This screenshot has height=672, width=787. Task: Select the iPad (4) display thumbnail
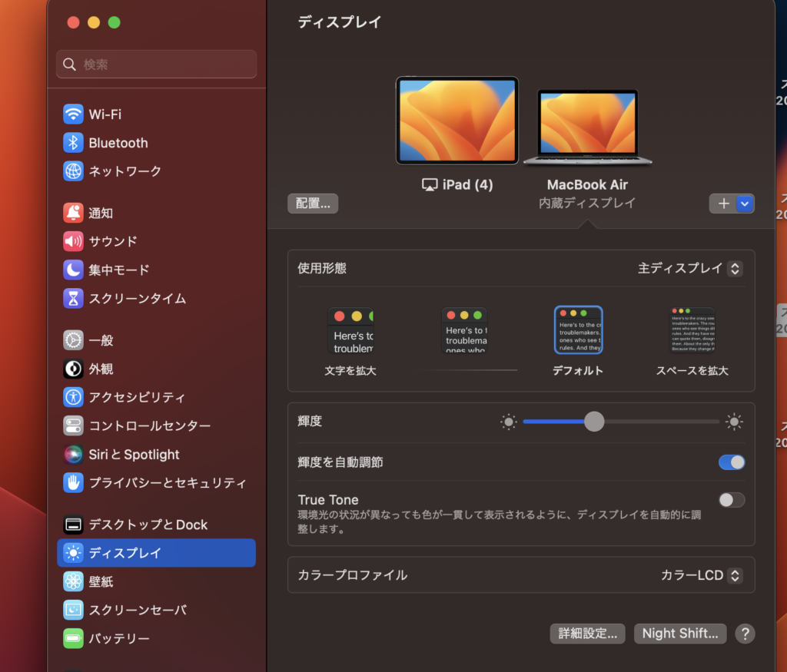(457, 121)
